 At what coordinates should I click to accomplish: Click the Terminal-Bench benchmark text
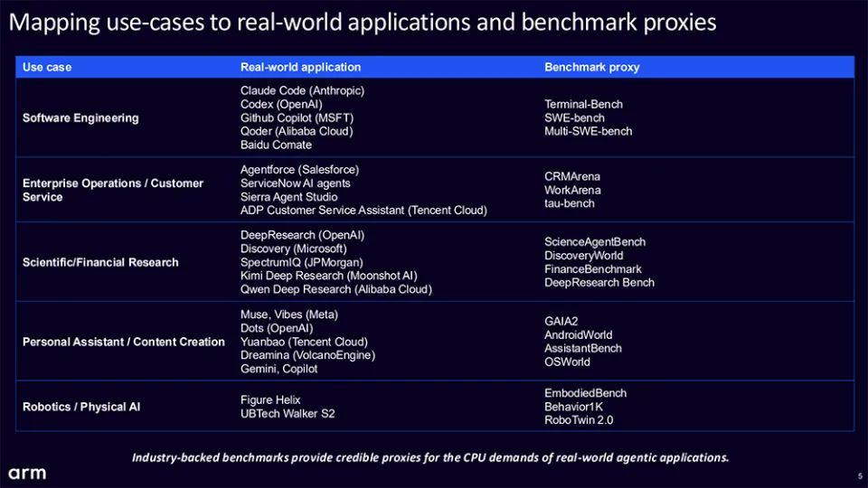[583, 104]
